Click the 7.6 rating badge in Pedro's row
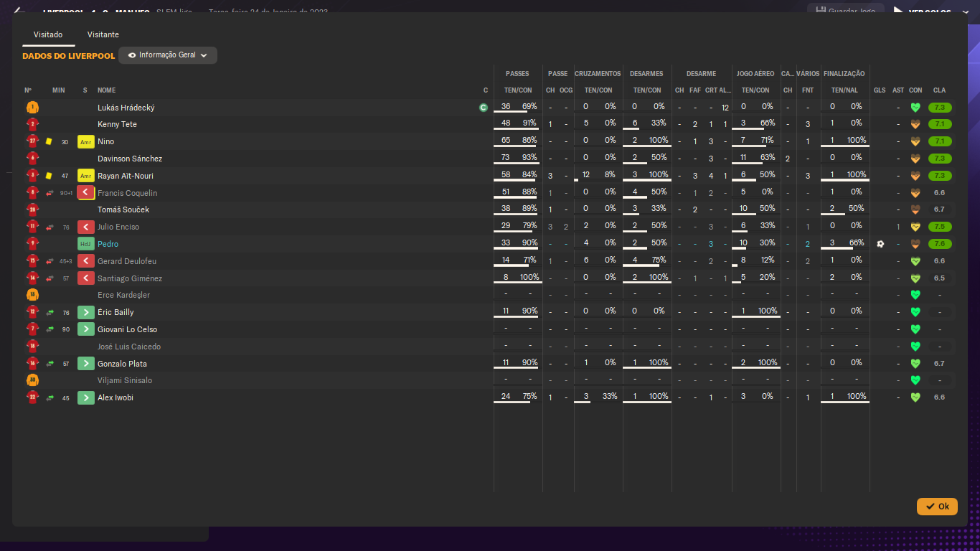Viewport: 980px width, 551px height. pos(939,244)
